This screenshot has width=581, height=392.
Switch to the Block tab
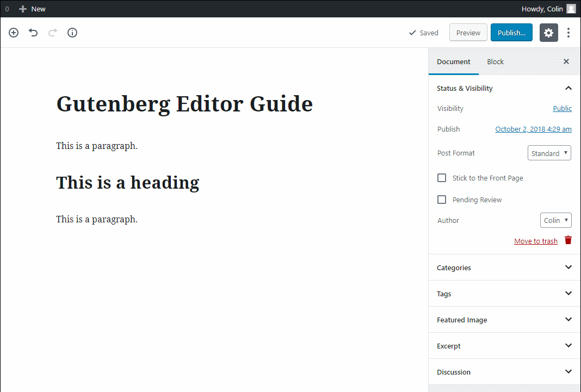(x=496, y=62)
